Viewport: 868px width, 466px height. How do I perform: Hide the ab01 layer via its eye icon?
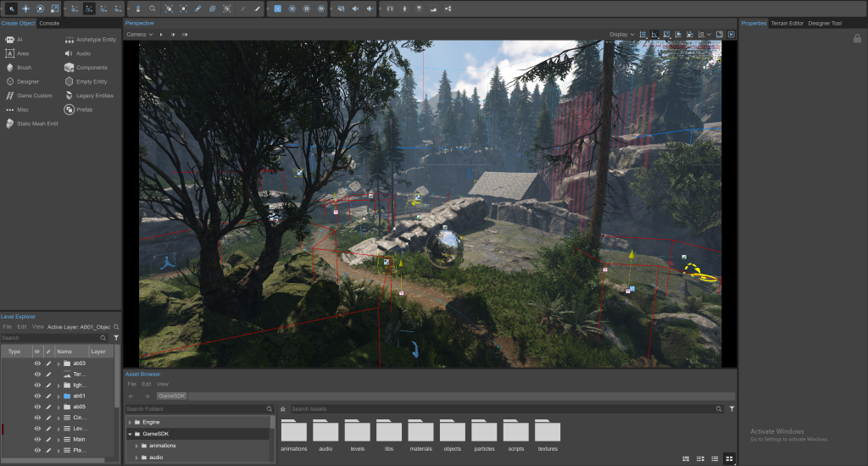pyautogui.click(x=37, y=397)
